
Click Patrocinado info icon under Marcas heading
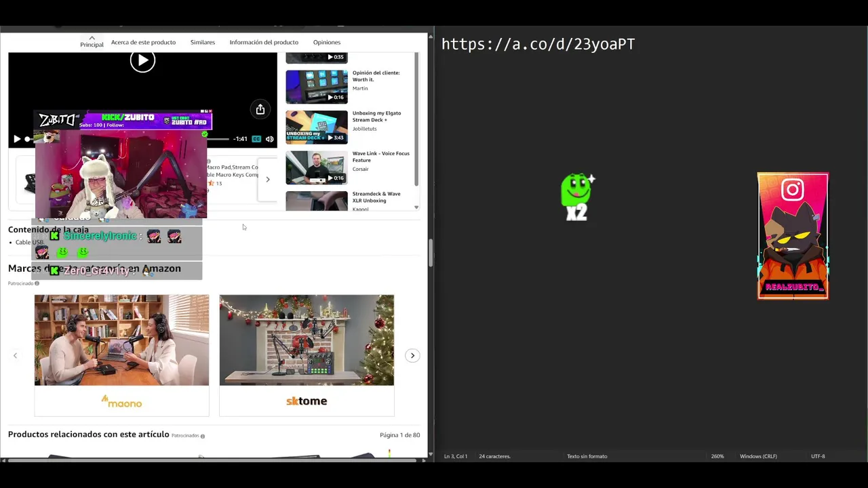pyautogui.click(x=37, y=283)
